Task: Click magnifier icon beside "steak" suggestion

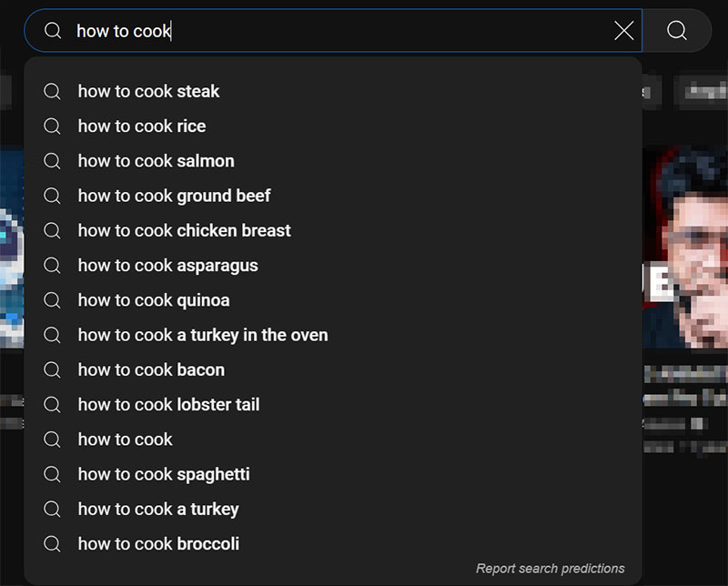Action: point(53,91)
